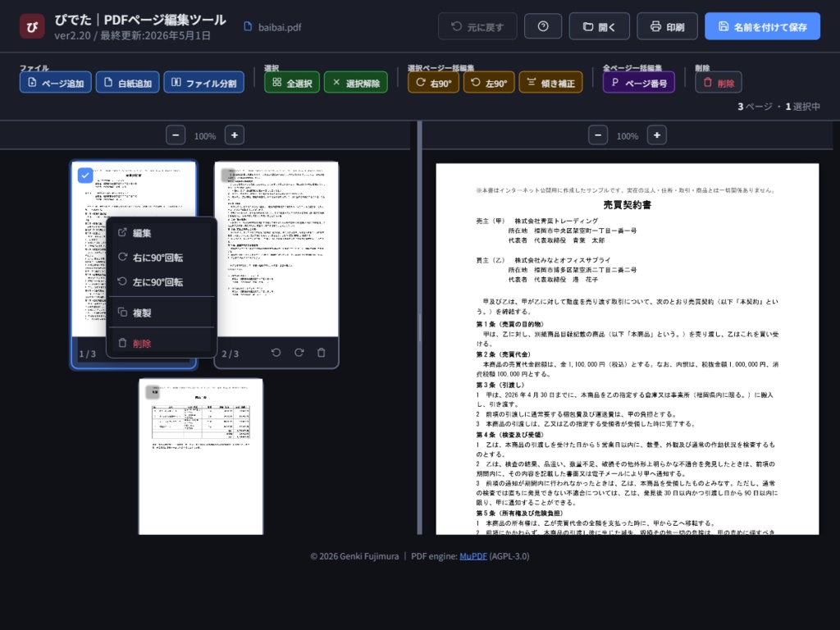The width and height of the screenshot is (840, 630).
Task: Click the vertical divider between panes
Action: click(x=419, y=328)
